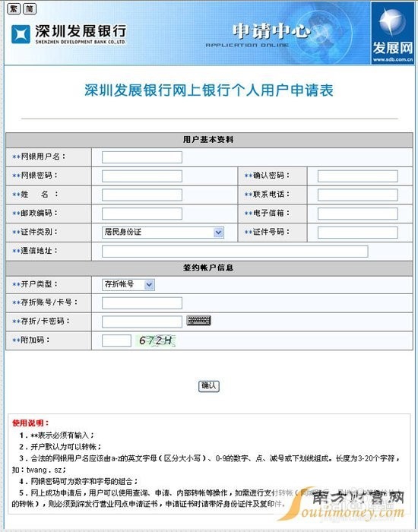
Task: Click the 开户类型 label
Action: tap(35, 284)
